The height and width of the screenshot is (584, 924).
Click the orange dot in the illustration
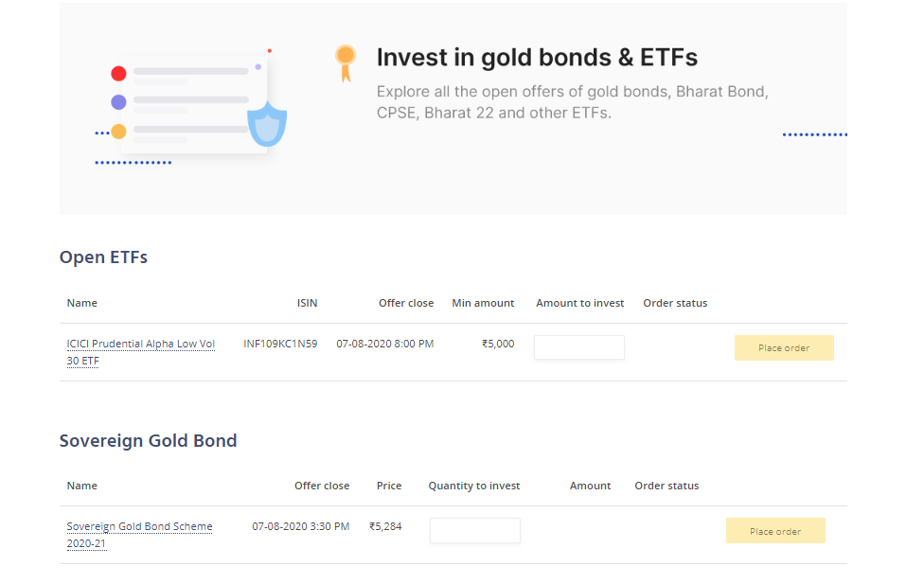coord(118,132)
